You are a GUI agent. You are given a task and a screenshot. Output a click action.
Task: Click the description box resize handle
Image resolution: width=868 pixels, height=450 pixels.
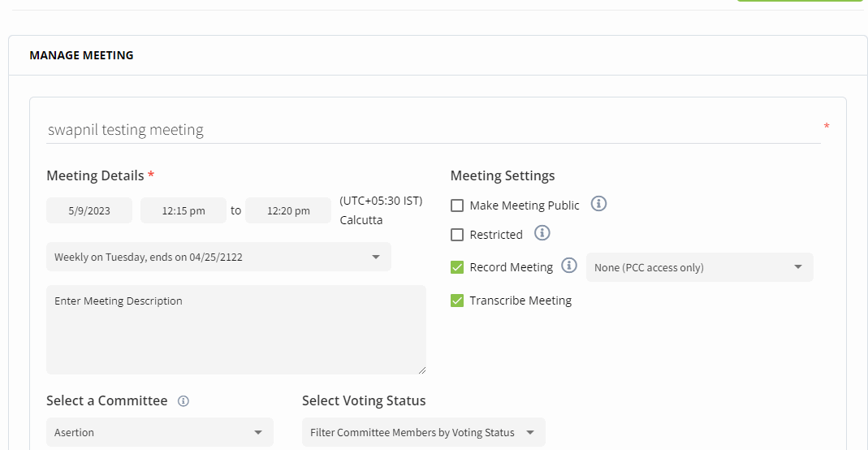[x=421, y=370]
